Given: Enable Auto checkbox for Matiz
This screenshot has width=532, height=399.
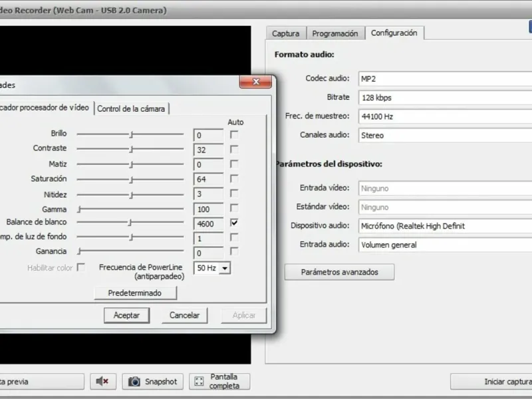Looking at the screenshot, I should [x=234, y=164].
